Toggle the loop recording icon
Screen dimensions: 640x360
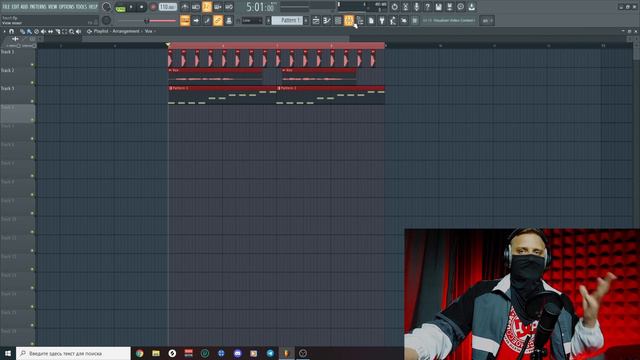click(229, 7)
